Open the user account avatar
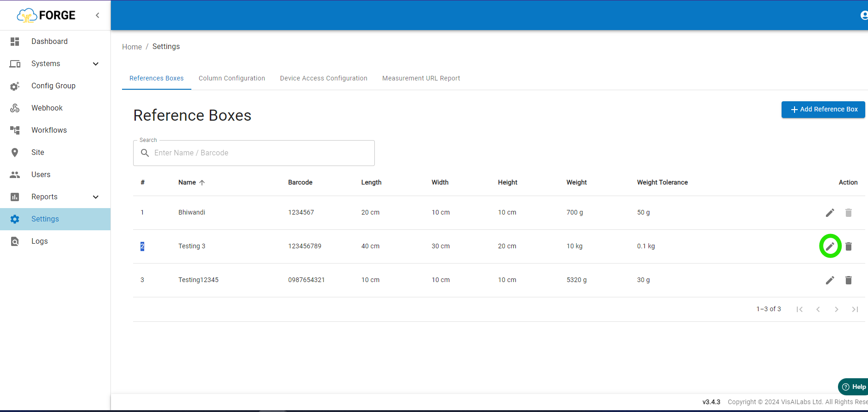 (x=864, y=15)
